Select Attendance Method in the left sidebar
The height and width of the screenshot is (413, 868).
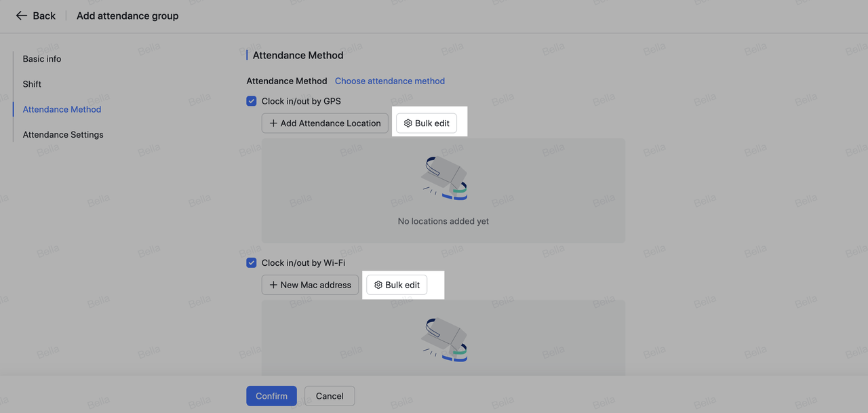tap(62, 109)
